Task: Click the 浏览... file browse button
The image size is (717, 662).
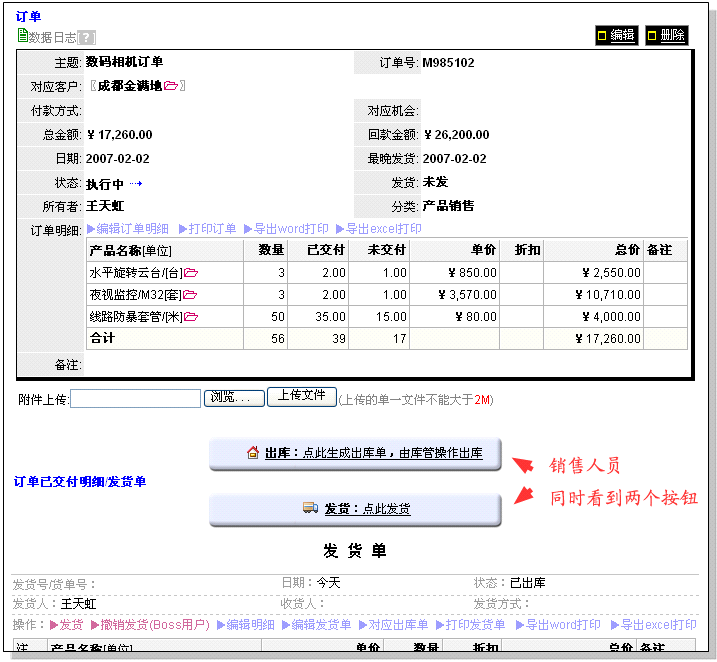Action: (x=234, y=398)
